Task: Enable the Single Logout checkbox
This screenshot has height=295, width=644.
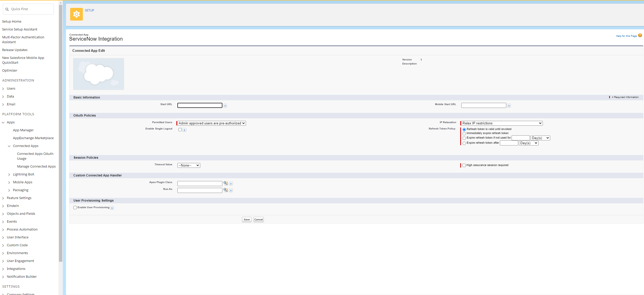Action: point(180,130)
